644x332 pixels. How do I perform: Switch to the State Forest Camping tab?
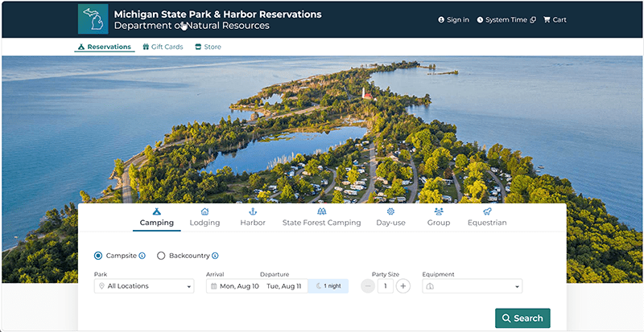pyautogui.click(x=321, y=218)
